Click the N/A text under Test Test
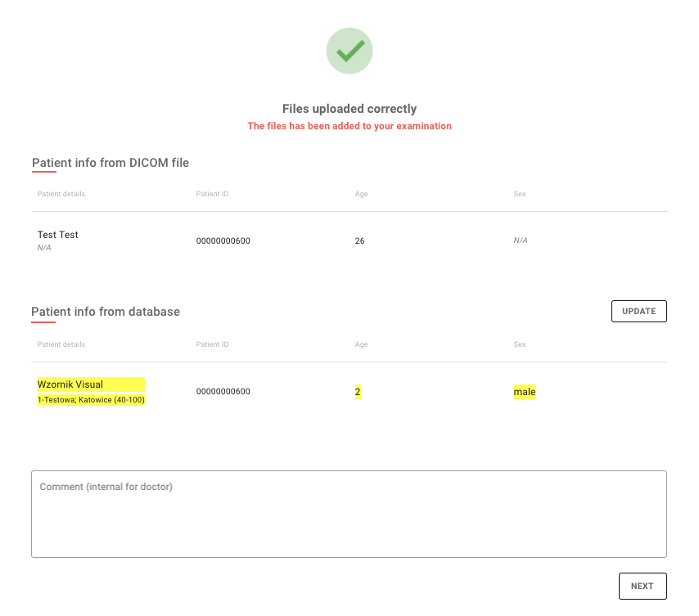 [44, 247]
